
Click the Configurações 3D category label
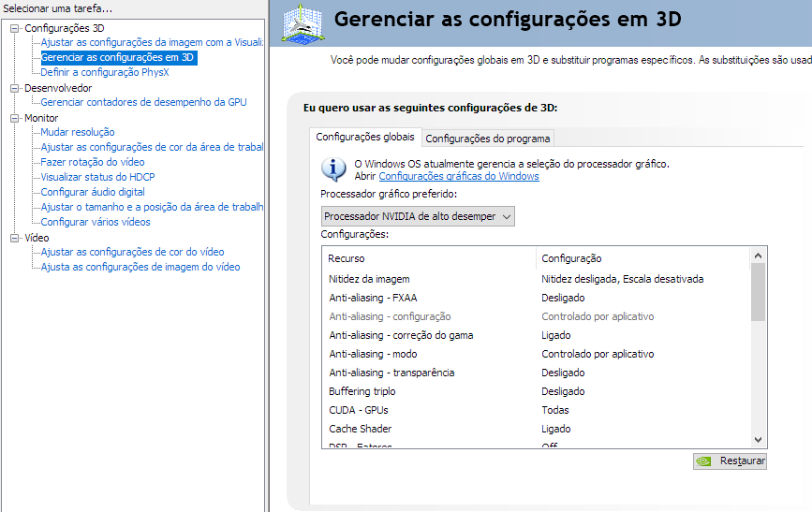point(65,28)
